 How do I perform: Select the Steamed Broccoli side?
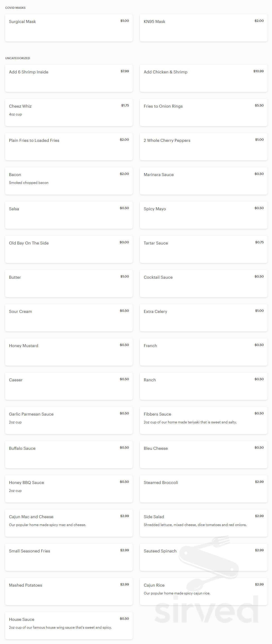pyautogui.click(x=203, y=489)
